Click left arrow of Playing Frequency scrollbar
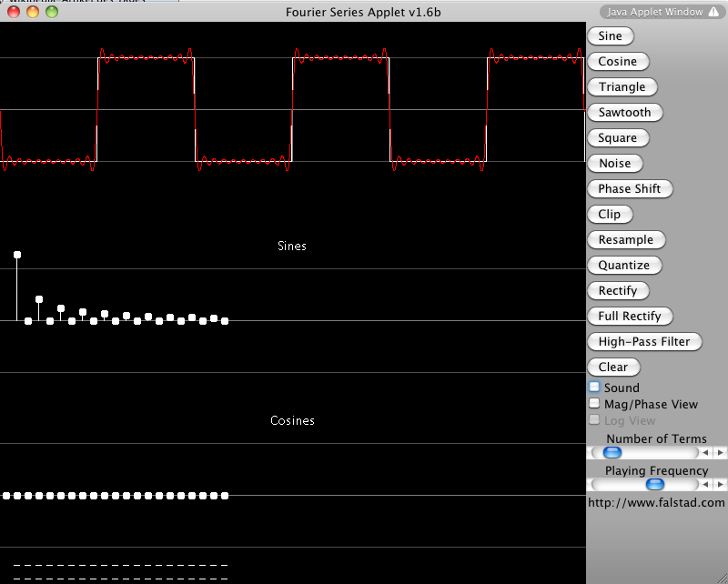Screen dimensions: 728x584 click(x=705, y=485)
